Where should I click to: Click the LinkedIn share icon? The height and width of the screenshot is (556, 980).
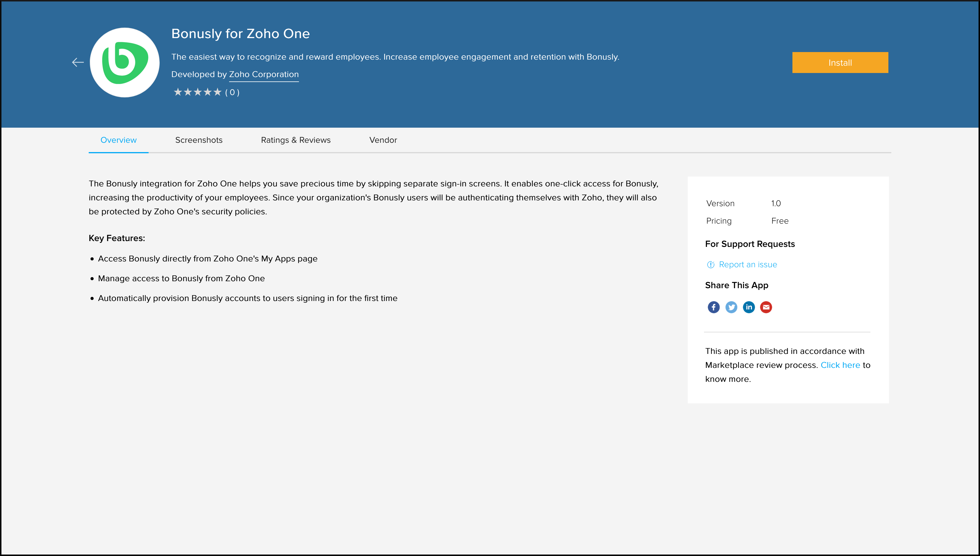749,307
